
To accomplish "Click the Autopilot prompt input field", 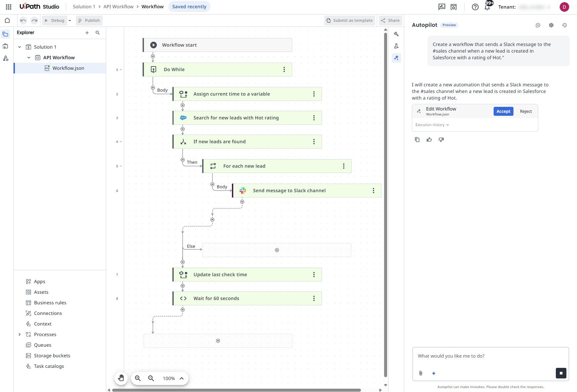I will tap(490, 356).
